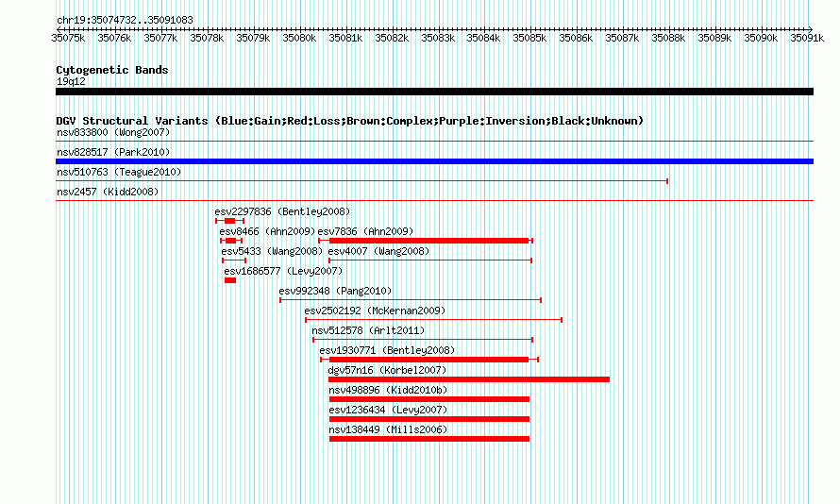Screen dimensions: 840x504
Task: Click the red loss bar of esv1930771
Action: [x=428, y=360]
